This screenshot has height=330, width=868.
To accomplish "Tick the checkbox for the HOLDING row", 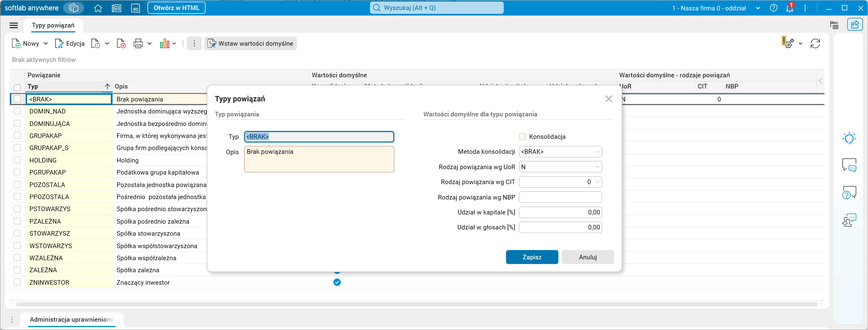I will pos(17,160).
